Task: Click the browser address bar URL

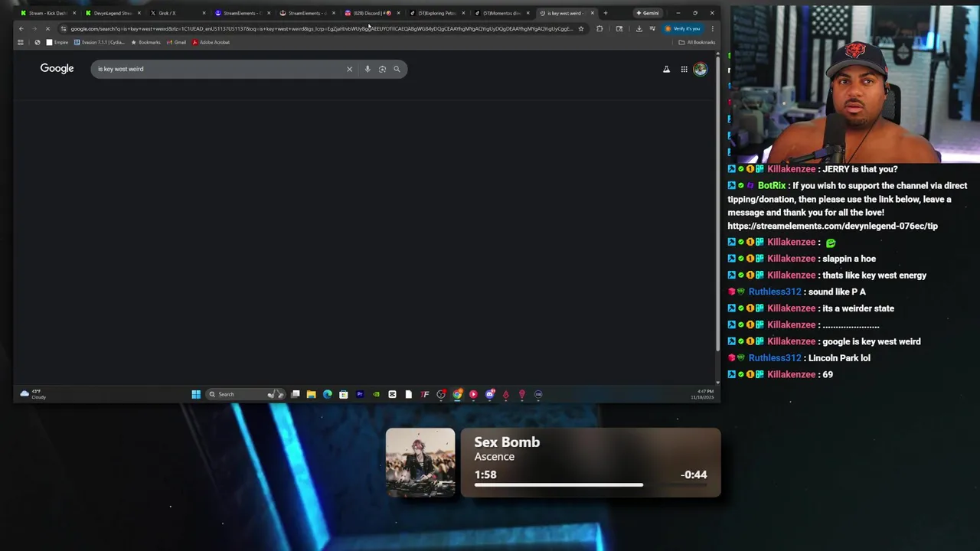Action: point(322,28)
